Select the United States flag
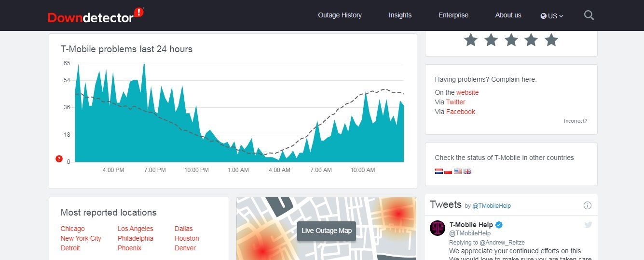The height and width of the screenshot is (260, 644). coord(458,171)
